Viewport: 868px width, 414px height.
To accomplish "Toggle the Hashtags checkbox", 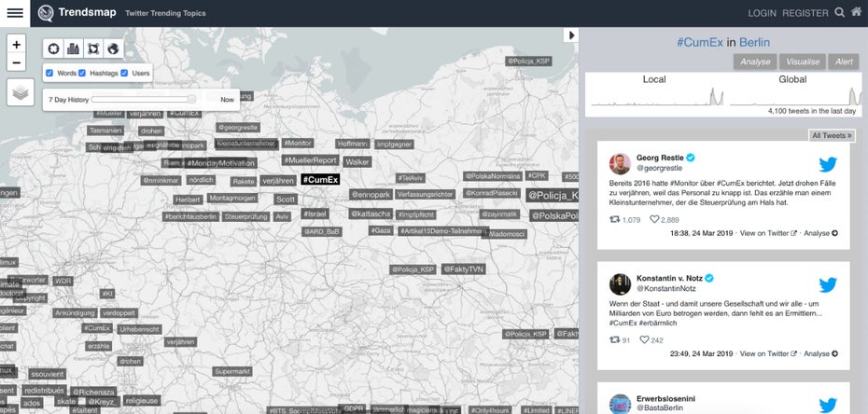I will click(x=82, y=73).
